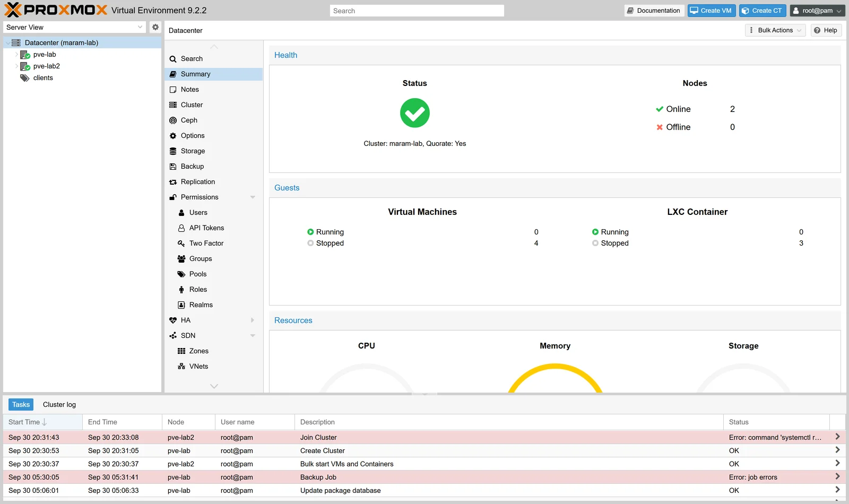This screenshot has height=504, width=849.
Task: Open details arrow for Backup Job task
Action: 837,476
